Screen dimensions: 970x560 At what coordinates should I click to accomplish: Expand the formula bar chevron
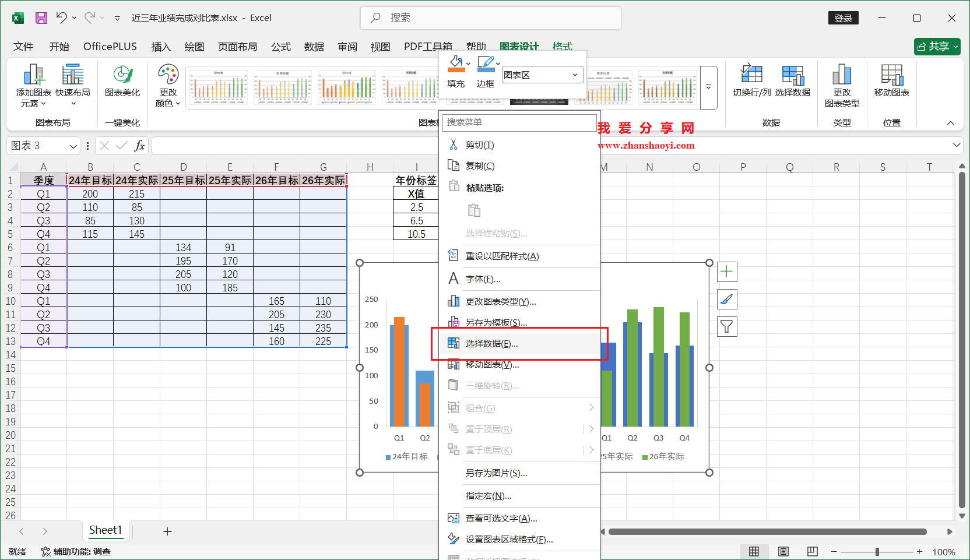(957, 145)
